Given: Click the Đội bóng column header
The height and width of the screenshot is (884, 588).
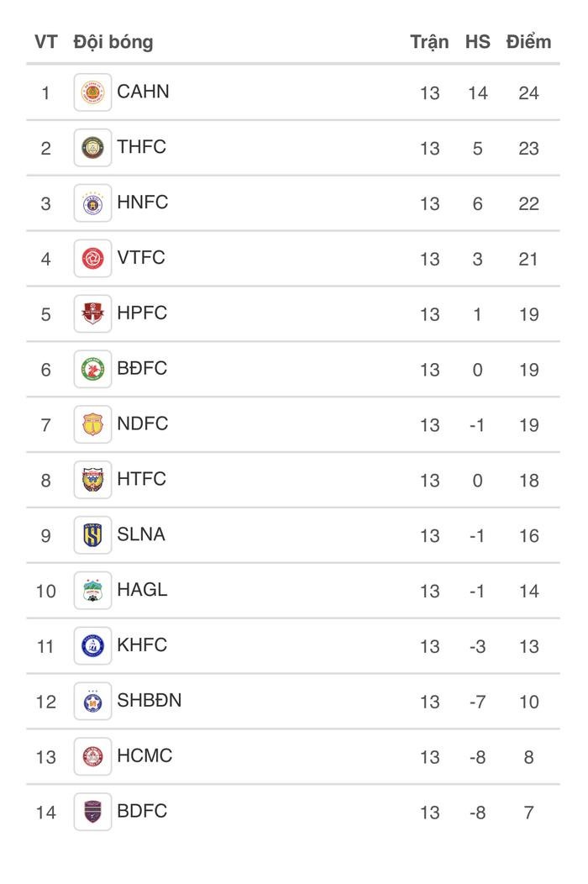Looking at the screenshot, I should click(113, 42).
